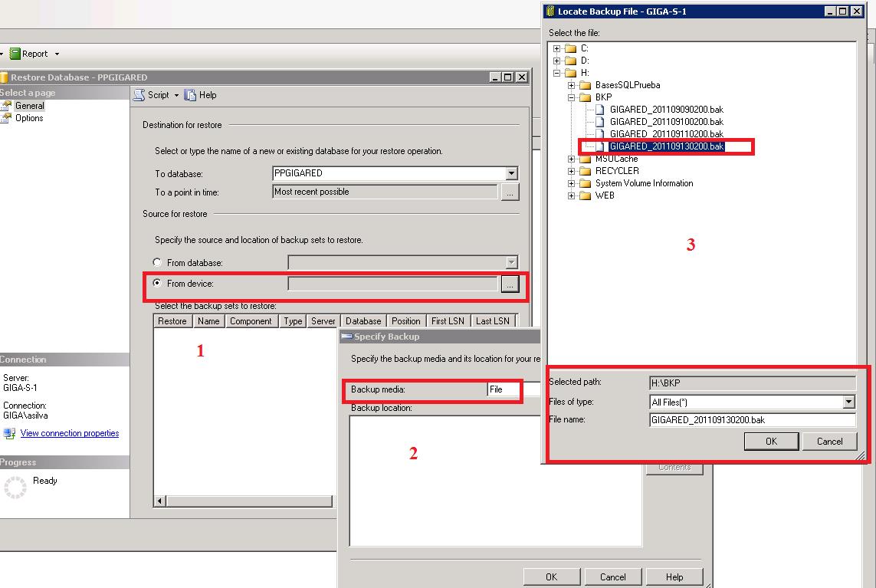Open the To database dropdown
The height and width of the screenshot is (588, 876).
[x=511, y=174]
